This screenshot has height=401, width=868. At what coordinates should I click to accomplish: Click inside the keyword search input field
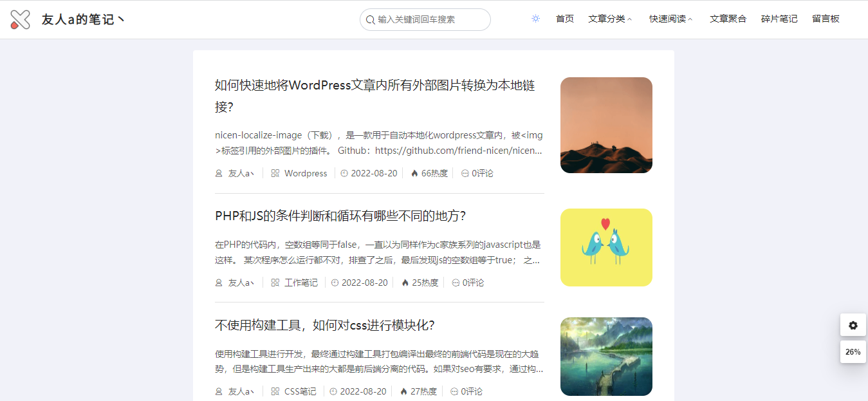pos(425,19)
